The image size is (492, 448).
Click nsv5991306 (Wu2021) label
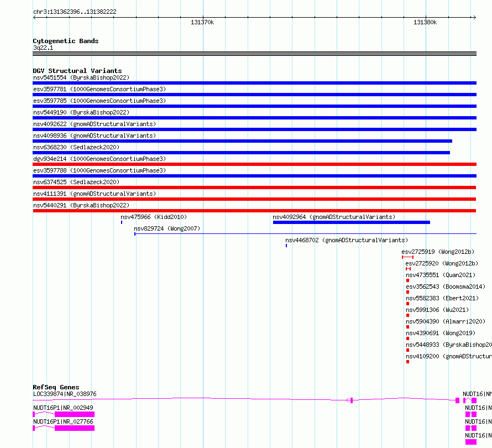click(437, 310)
